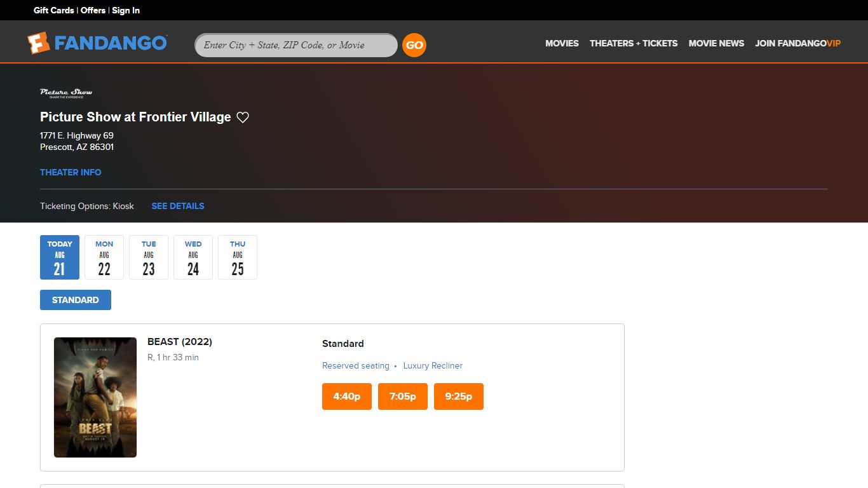Select Tuesday Aug 23 date
The height and width of the screenshot is (488, 868).
(149, 257)
